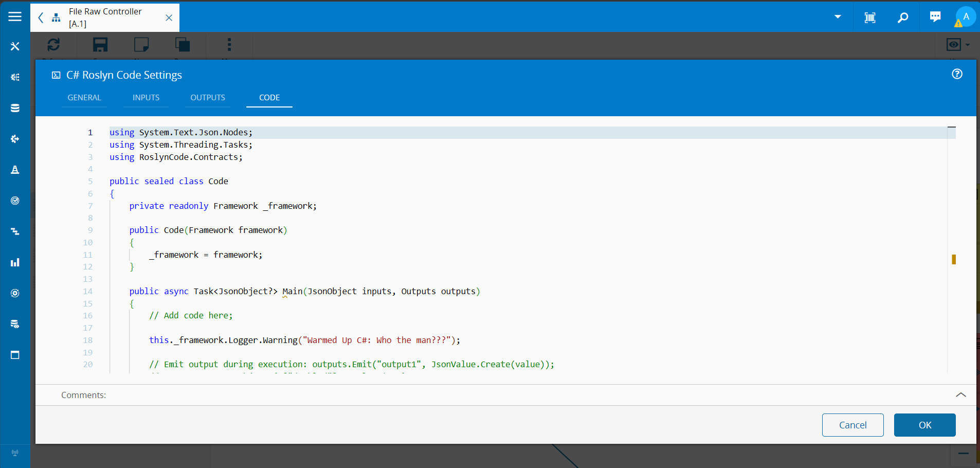This screenshot has height=468, width=980.
Task: Click 'private readonly Framework _framework;' line
Action: pyautogui.click(x=223, y=206)
